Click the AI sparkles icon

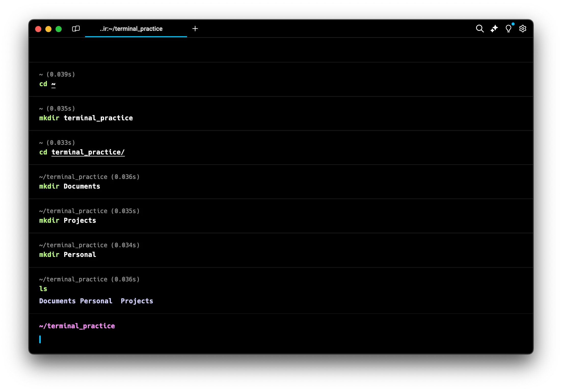point(494,29)
